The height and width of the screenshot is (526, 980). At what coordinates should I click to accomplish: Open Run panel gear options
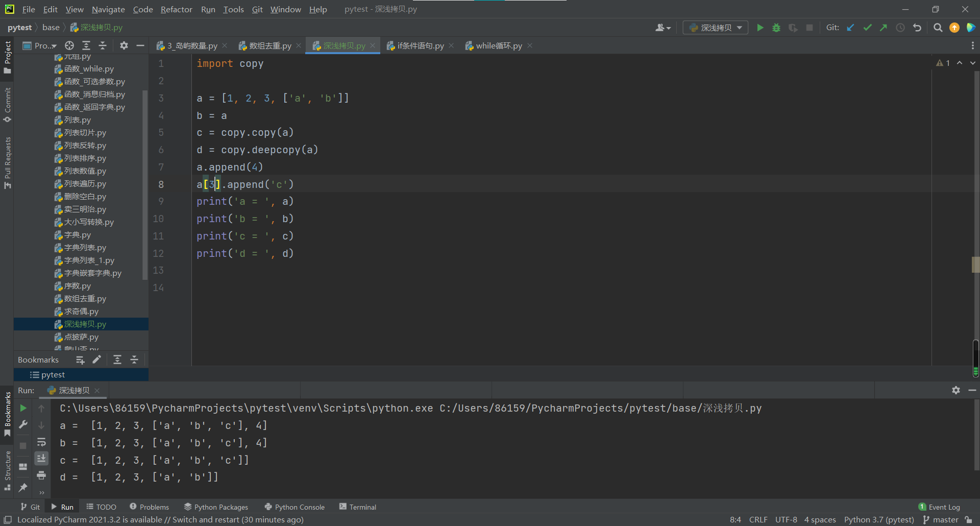[956, 390]
